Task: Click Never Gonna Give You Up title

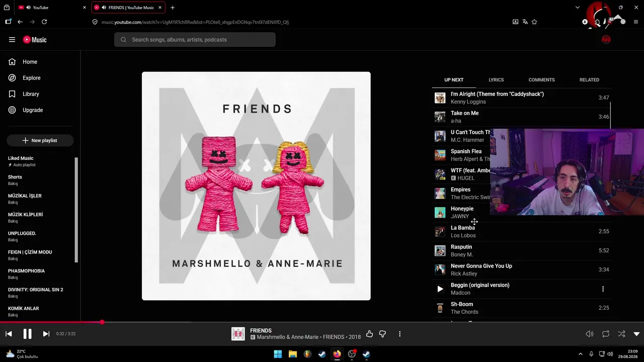Action: [481, 266]
